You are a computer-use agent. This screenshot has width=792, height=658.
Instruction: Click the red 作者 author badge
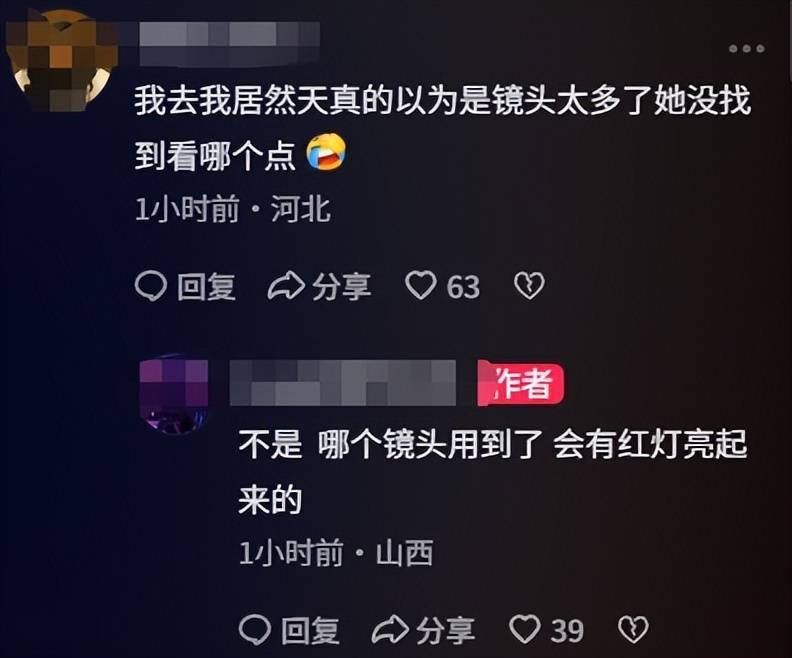coord(521,384)
